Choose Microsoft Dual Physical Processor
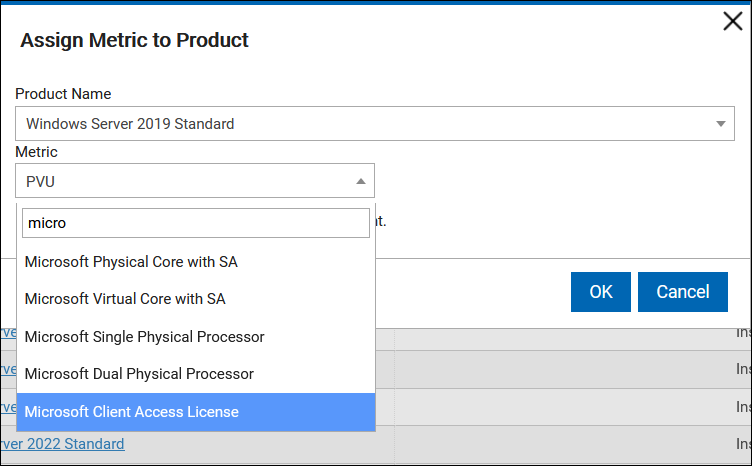 [196, 374]
